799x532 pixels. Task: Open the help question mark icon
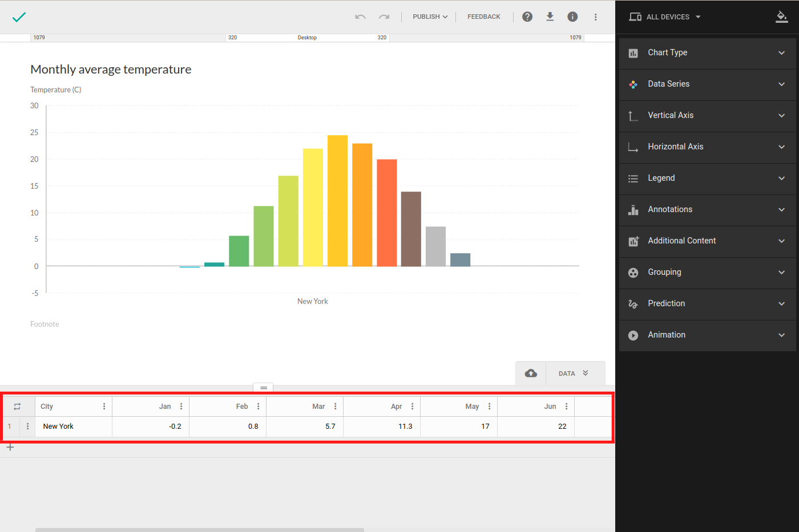(527, 17)
